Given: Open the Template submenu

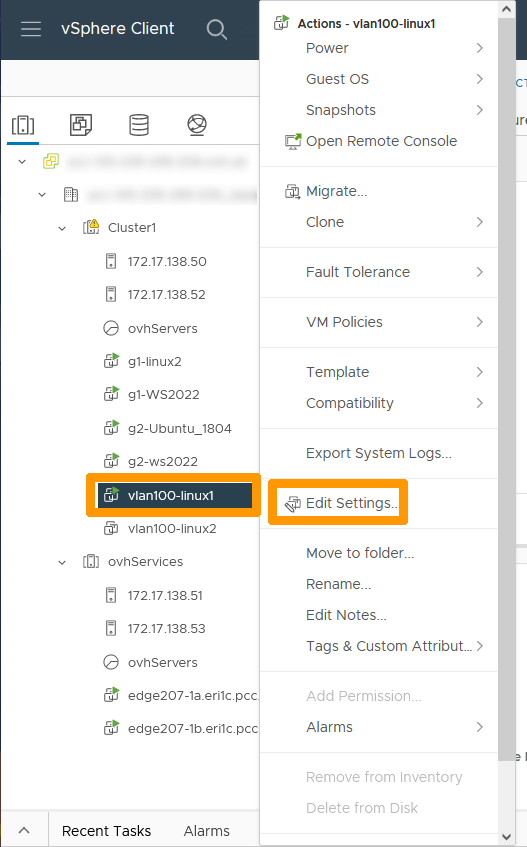Looking at the screenshot, I should pos(379,372).
